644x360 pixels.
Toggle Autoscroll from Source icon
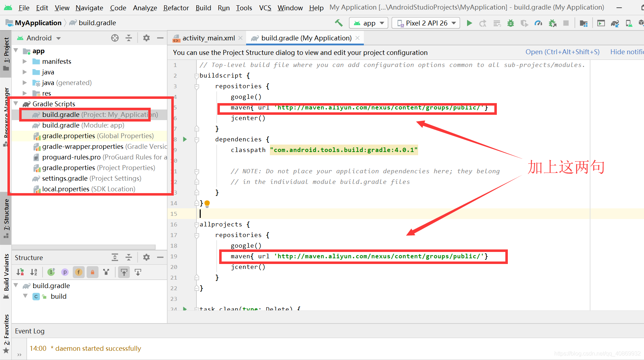[x=138, y=272]
